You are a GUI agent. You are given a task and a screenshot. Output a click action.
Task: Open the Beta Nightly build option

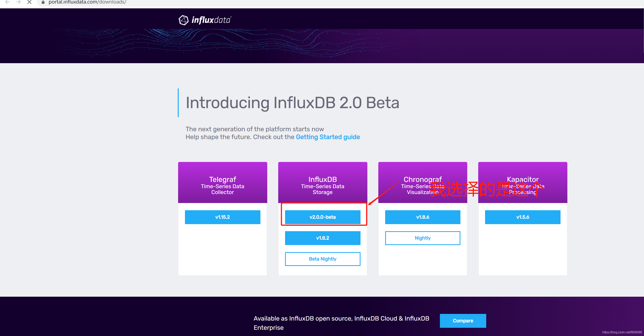pos(323,259)
